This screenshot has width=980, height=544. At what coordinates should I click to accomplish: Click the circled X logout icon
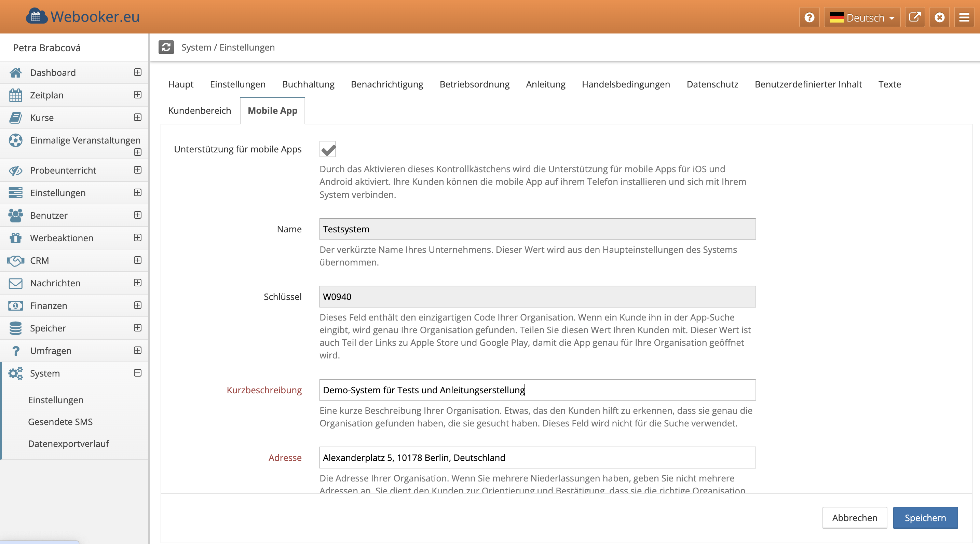point(939,17)
